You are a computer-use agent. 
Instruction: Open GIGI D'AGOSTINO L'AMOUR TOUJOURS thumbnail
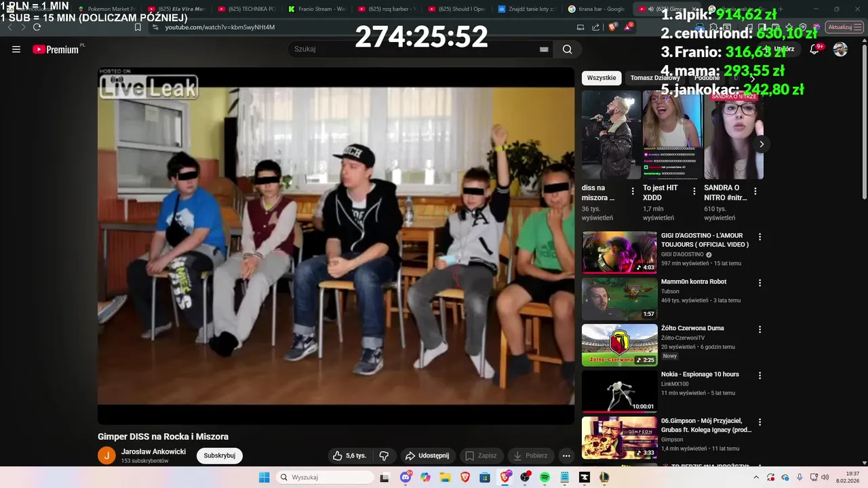(619, 252)
